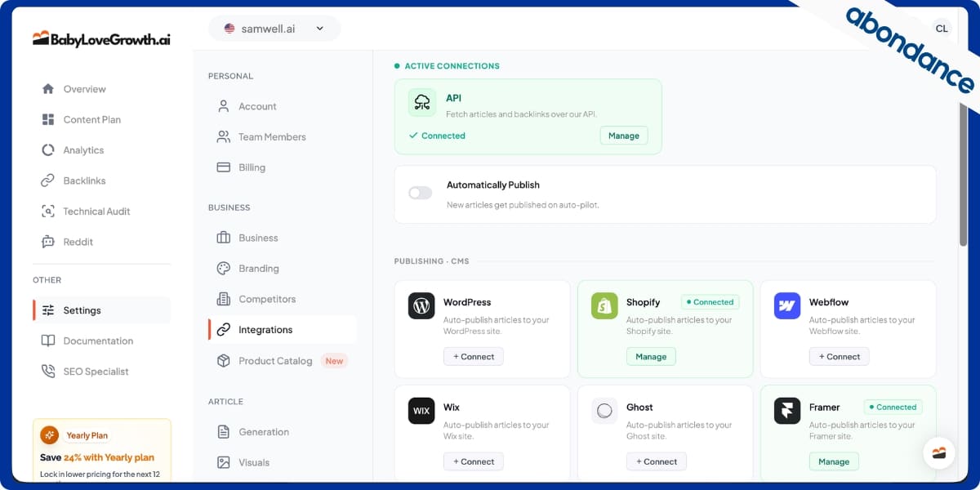Manage the Framer integration
Image resolution: width=980 pixels, height=490 pixels.
click(834, 461)
